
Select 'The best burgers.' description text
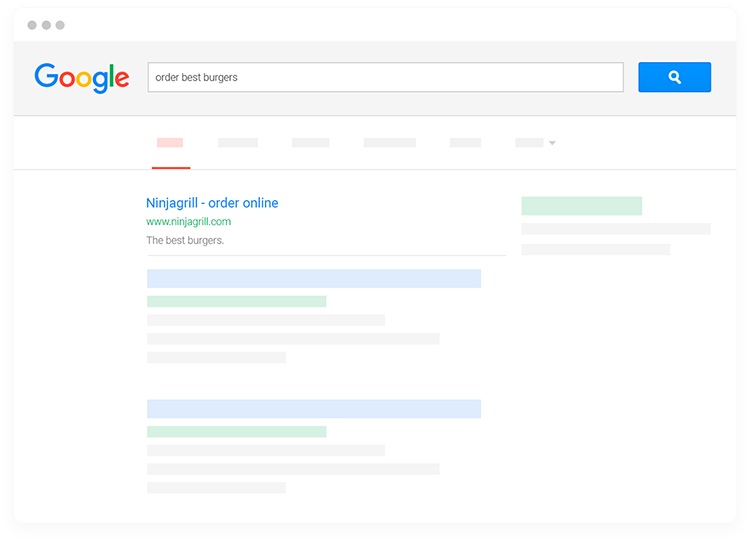(185, 240)
